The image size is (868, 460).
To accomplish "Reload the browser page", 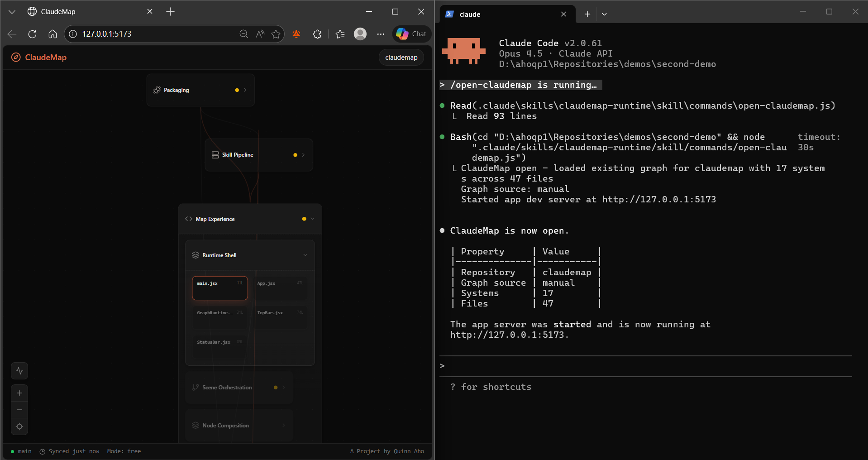I will click(x=32, y=34).
